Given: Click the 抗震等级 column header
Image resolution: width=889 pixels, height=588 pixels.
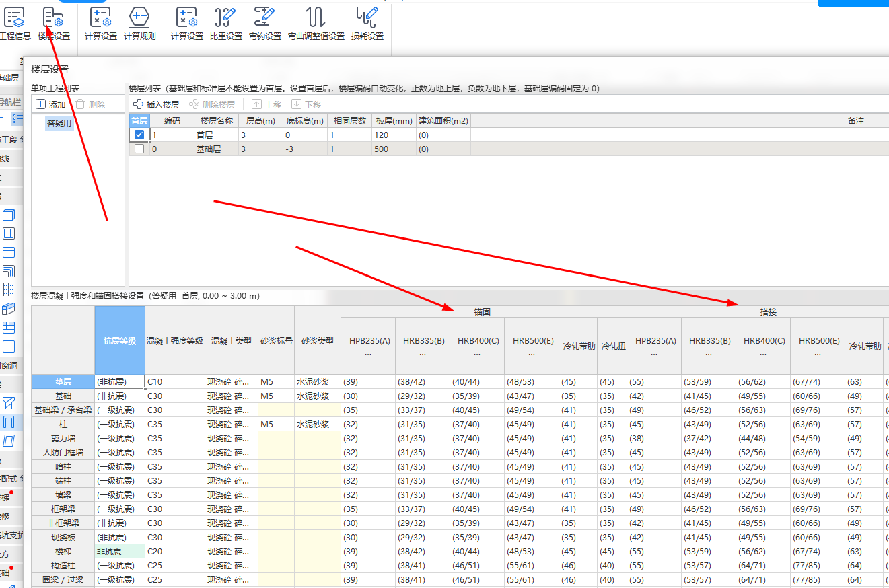Looking at the screenshot, I should pos(120,340).
